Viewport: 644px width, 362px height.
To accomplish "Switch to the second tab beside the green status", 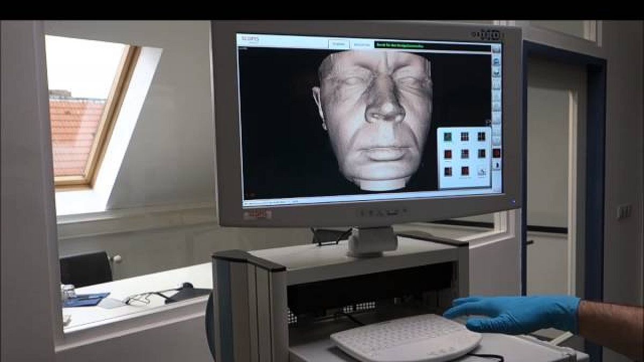I will point(362,45).
